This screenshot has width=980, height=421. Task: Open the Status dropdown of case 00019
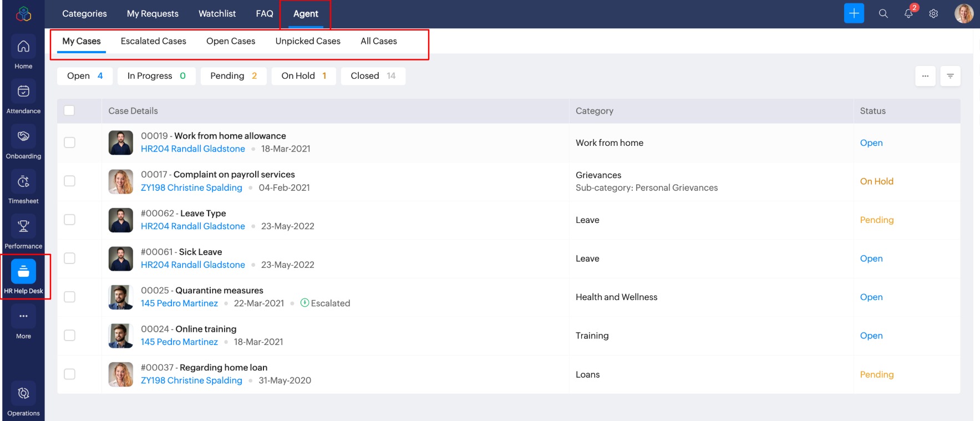pos(871,143)
